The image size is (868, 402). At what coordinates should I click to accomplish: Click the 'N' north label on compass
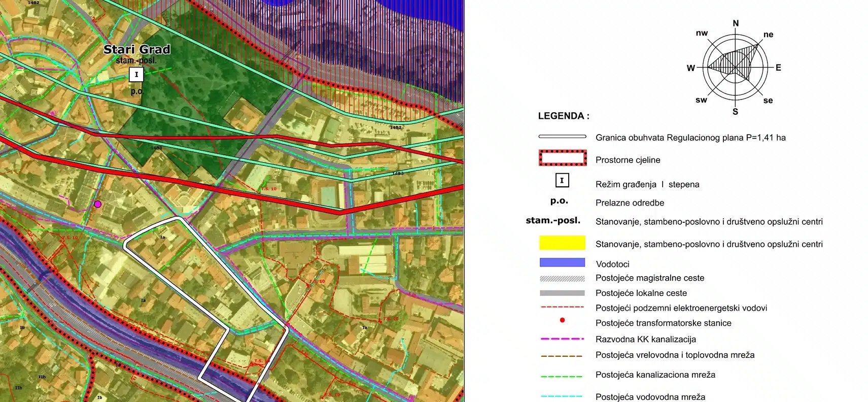(x=736, y=23)
